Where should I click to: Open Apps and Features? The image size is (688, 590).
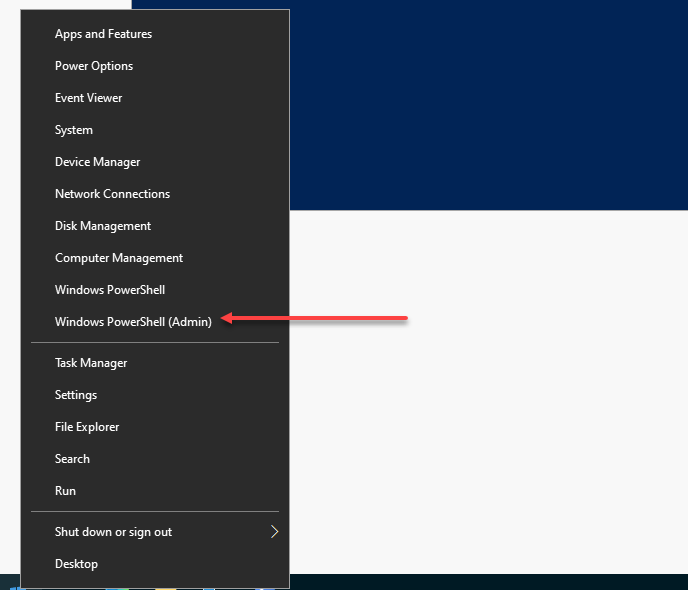click(x=155, y=34)
